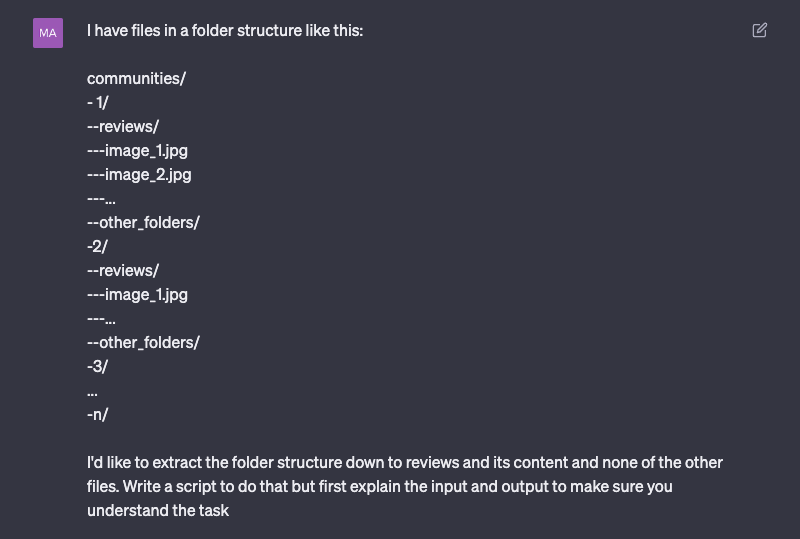800x539 pixels.
Task: Click the lone '...' line after '-3/'
Action: (92, 393)
